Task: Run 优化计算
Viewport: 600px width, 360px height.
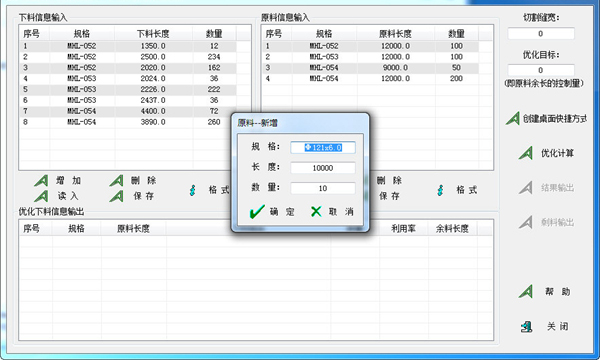Action: click(x=546, y=153)
